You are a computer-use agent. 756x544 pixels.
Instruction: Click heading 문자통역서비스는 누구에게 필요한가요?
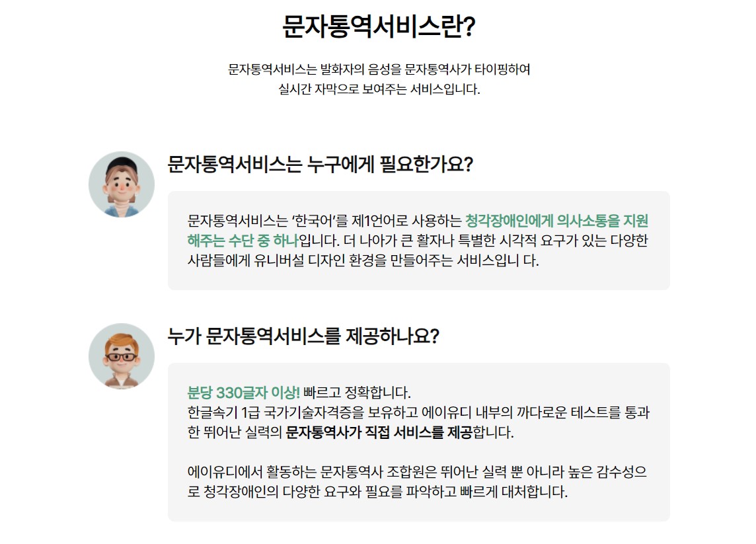pyautogui.click(x=320, y=165)
